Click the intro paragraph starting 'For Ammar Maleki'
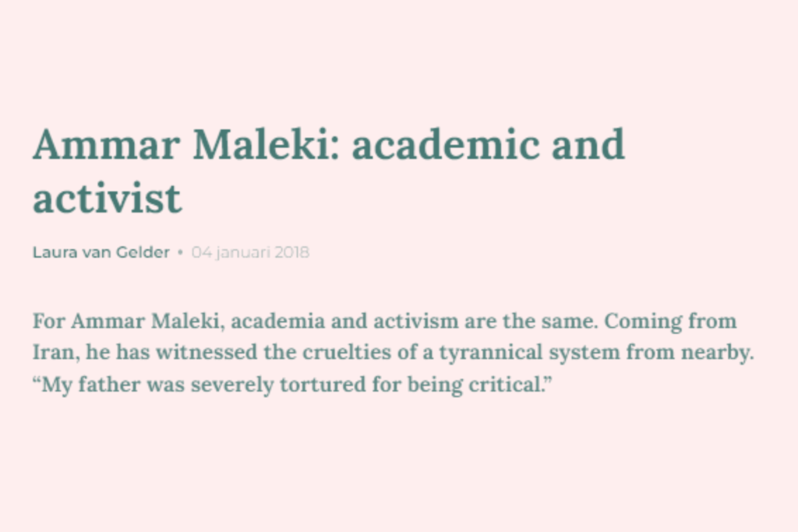Image resolution: width=798 pixels, height=532 pixels. [x=394, y=354]
